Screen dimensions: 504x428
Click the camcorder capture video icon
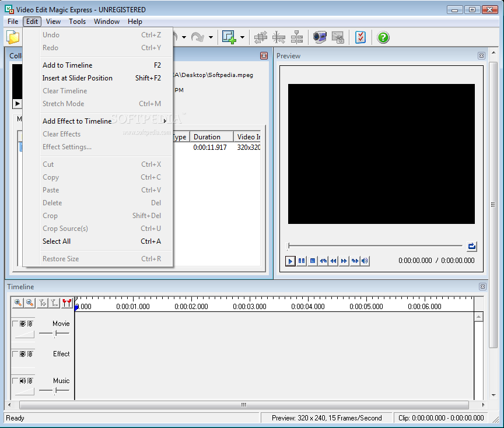[x=320, y=37]
